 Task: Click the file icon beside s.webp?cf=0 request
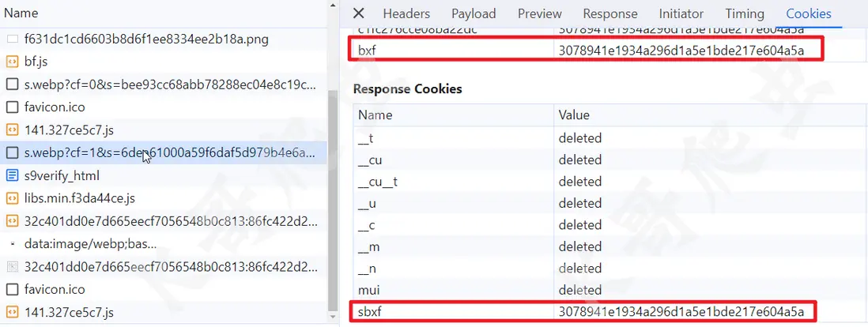click(12, 84)
